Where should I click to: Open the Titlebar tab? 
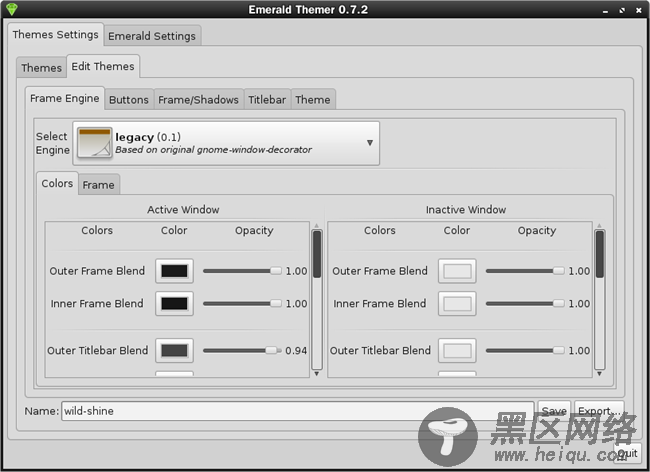coord(267,100)
